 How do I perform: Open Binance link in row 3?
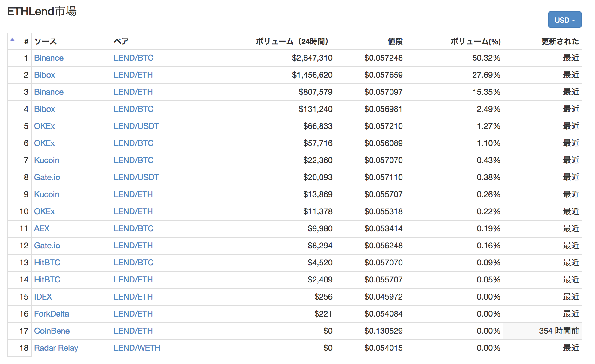tap(49, 92)
